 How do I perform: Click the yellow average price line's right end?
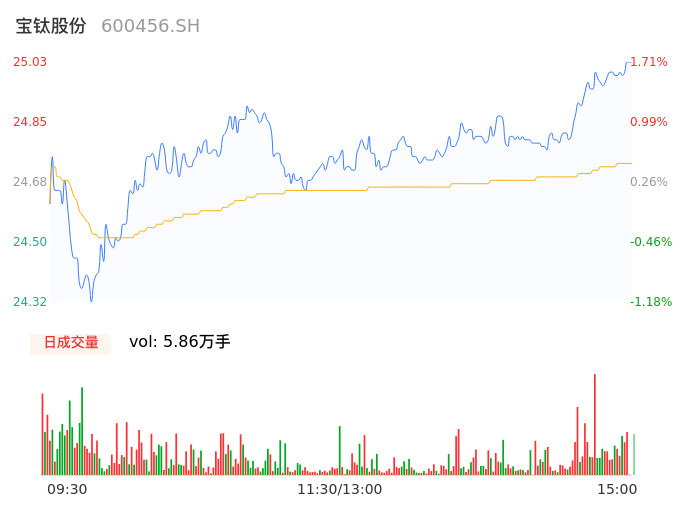630,163
